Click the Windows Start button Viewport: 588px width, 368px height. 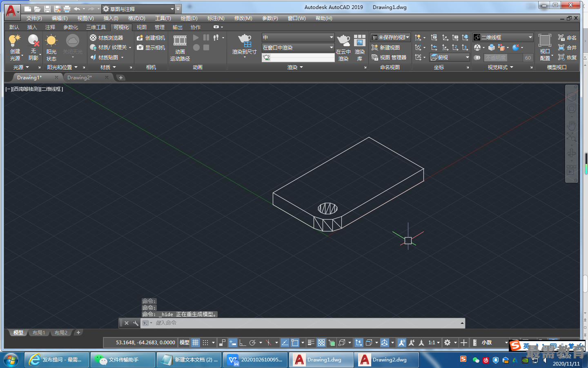11,360
